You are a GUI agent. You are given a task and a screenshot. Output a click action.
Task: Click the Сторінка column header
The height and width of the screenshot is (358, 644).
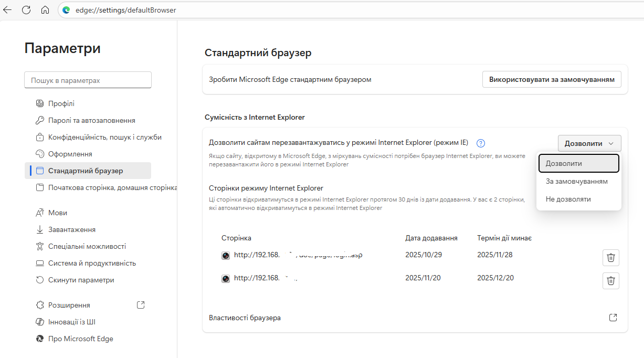point(236,238)
